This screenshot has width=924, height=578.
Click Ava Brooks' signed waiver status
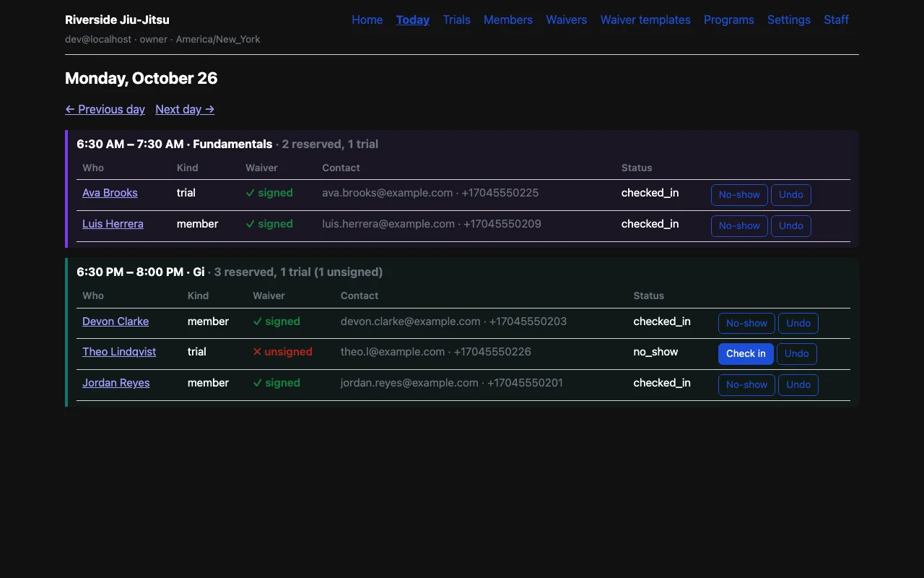pos(269,193)
